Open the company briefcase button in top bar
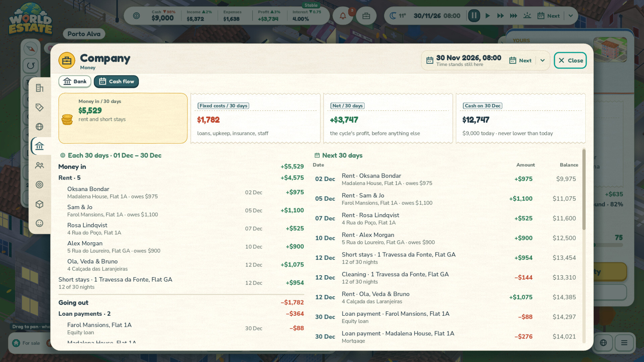 366,16
